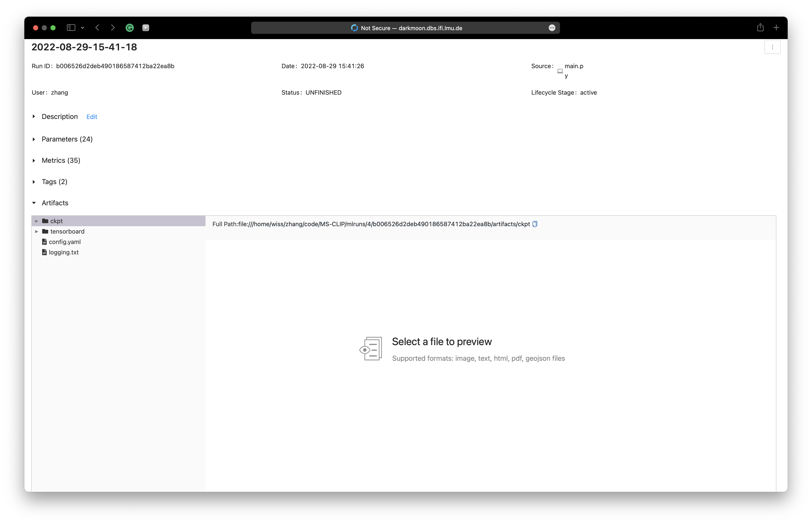The width and height of the screenshot is (812, 524).
Task: Click the page options ellipsis in address bar
Action: click(x=552, y=28)
